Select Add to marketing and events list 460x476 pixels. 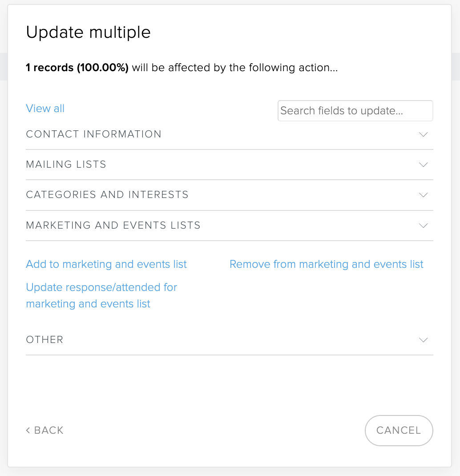106,264
